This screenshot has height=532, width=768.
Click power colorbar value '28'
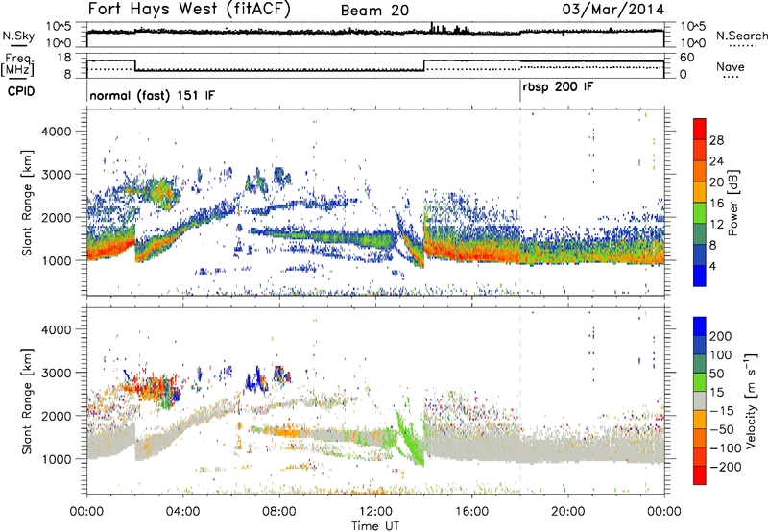coord(716,140)
